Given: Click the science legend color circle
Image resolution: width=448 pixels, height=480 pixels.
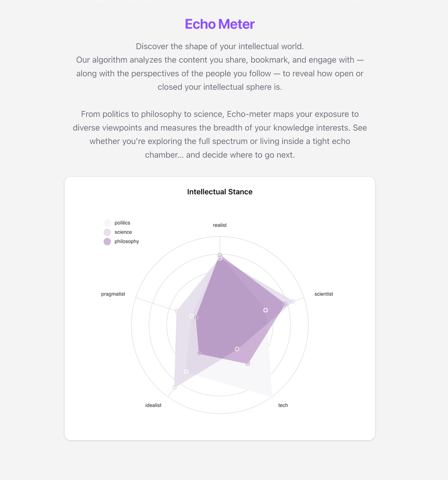Looking at the screenshot, I should (107, 232).
